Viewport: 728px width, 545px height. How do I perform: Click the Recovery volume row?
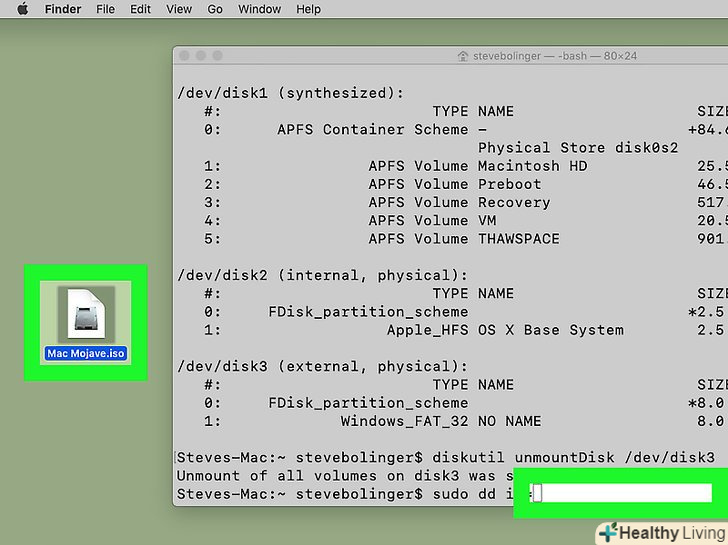point(465,202)
